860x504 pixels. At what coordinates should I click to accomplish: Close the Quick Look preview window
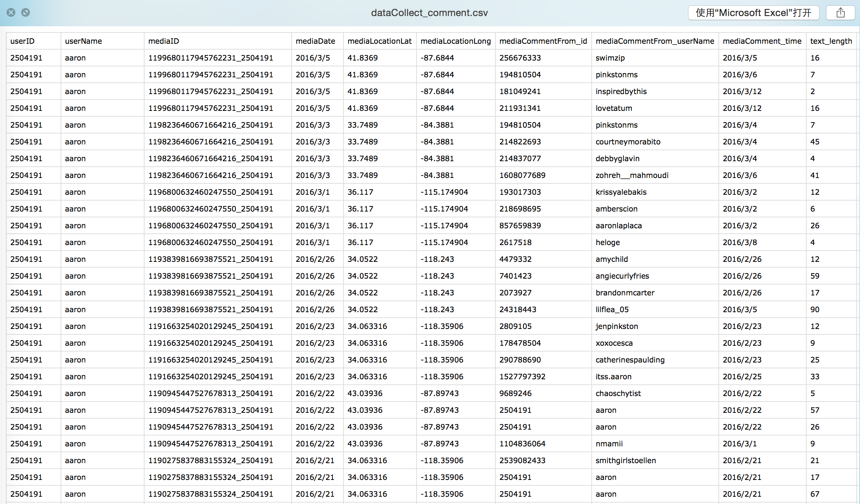[11, 12]
